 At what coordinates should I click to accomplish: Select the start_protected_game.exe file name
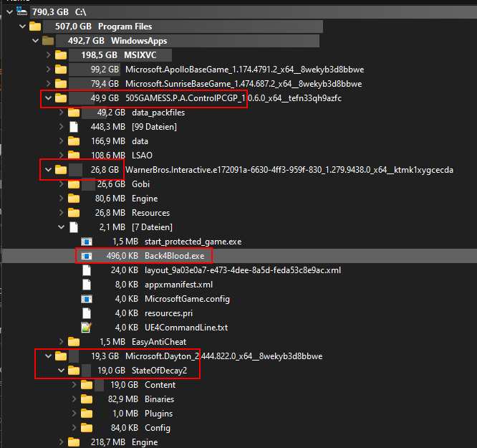pos(193,242)
